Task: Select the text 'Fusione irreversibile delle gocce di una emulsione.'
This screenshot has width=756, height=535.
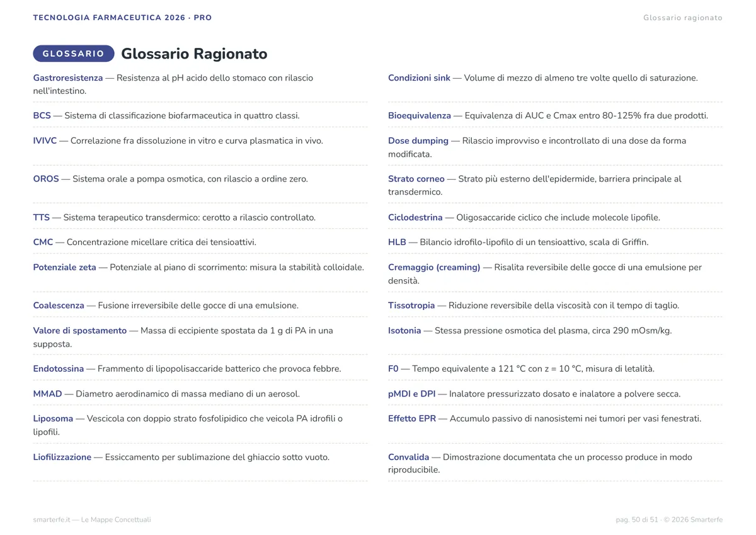Action: tap(198, 306)
